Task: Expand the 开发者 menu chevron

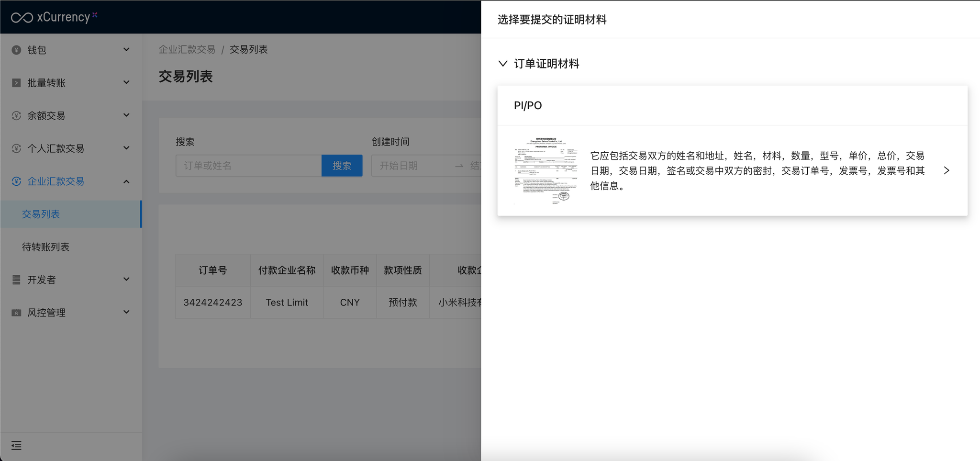Action: [126, 279]
